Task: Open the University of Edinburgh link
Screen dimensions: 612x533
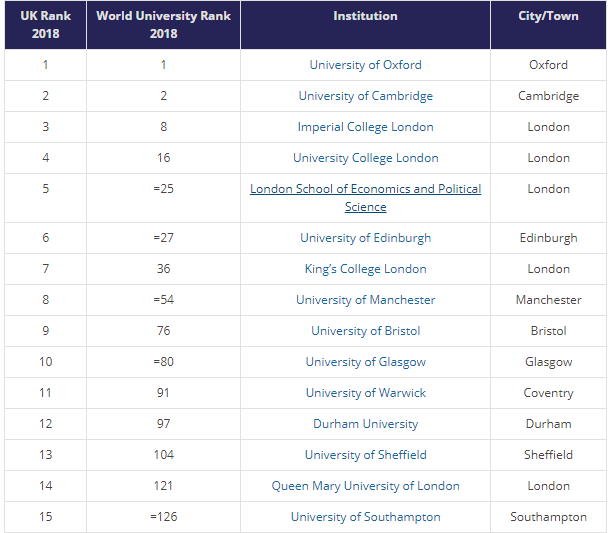Action: pyautogui.click(x=365, y=238)
